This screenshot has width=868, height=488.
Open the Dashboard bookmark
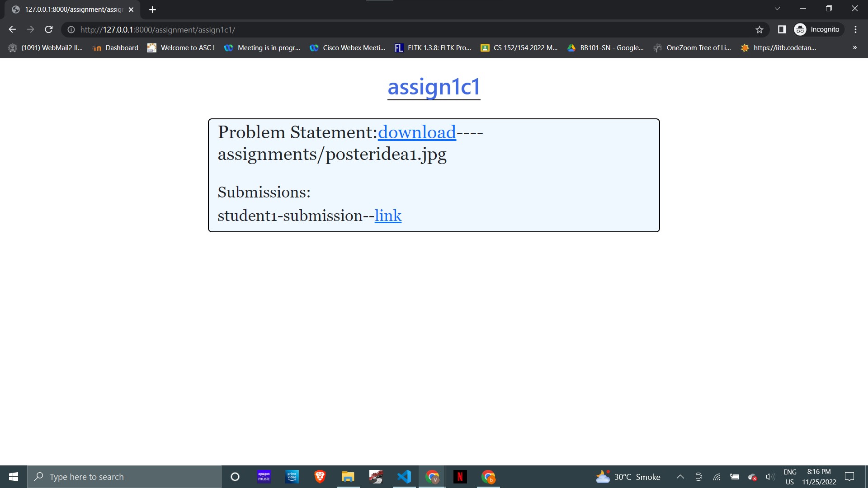click(121, 47)
